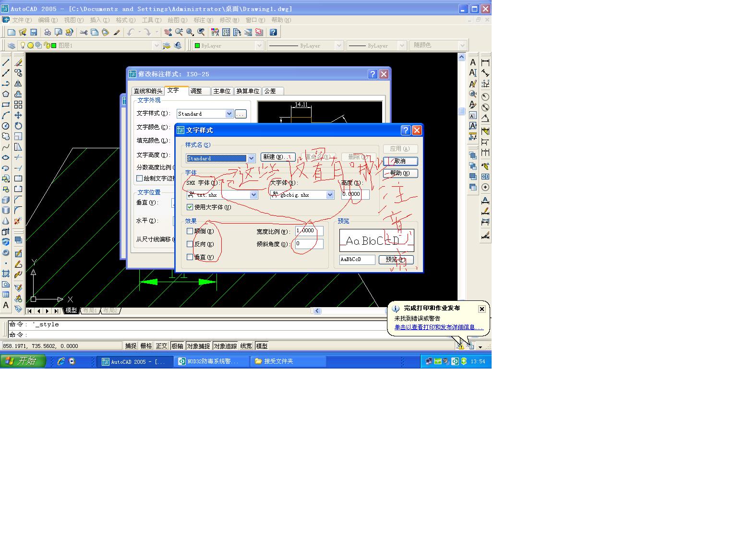
Task: Save drawing with the floppy disk icon
Action: click(34, 32)
